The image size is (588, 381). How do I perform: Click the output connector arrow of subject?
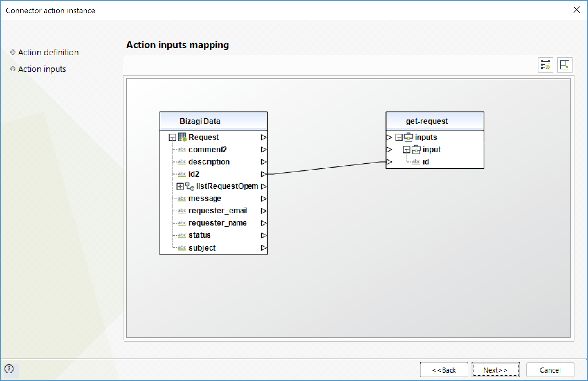(264, 248)
